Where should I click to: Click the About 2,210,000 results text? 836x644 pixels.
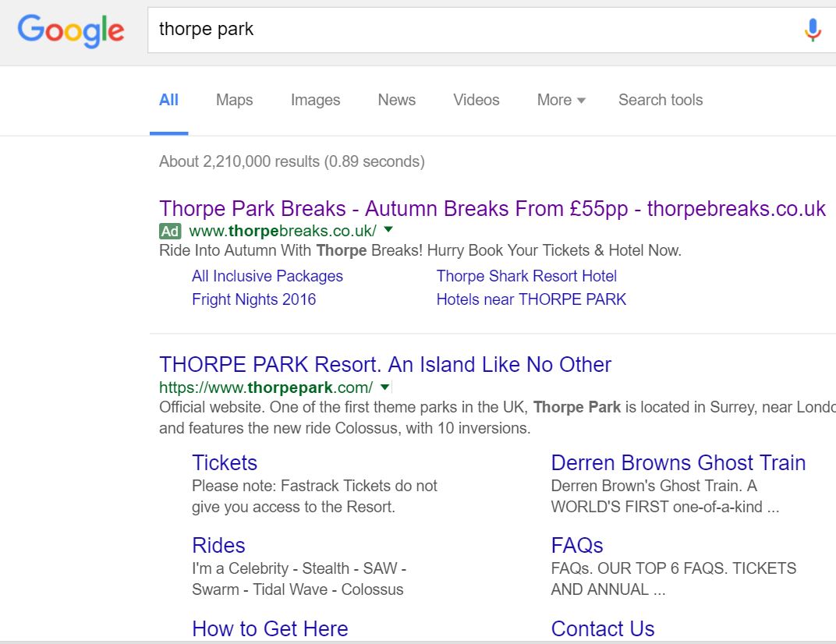point(292,161)
